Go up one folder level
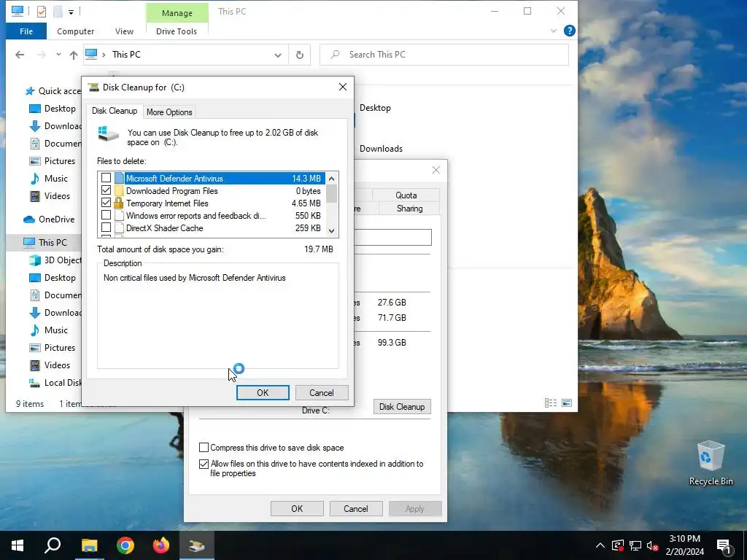Viewport: 747px width, 560px height. pos(74,55)
